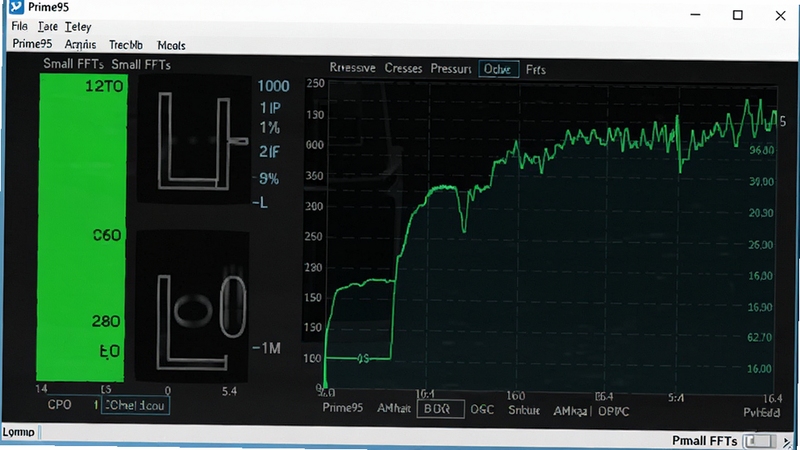The width and height of the screenshot is (800, 450).
Task: Open the Rressive tab above the chart
Action: (x=352, y=68)
